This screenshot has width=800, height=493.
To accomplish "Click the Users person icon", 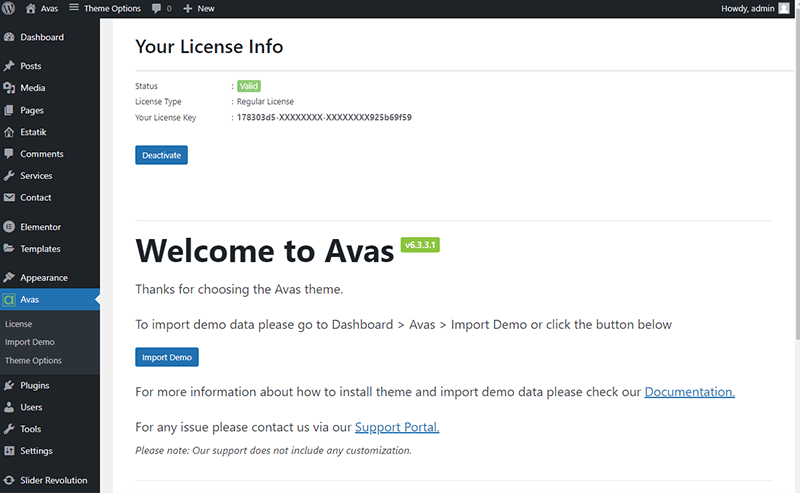I will (x=9, y=407).
